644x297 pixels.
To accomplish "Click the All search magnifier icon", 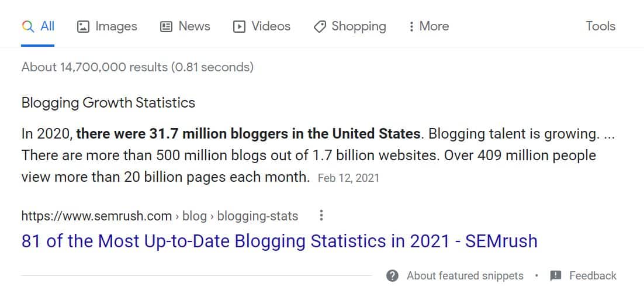I will tap(28, 27).
